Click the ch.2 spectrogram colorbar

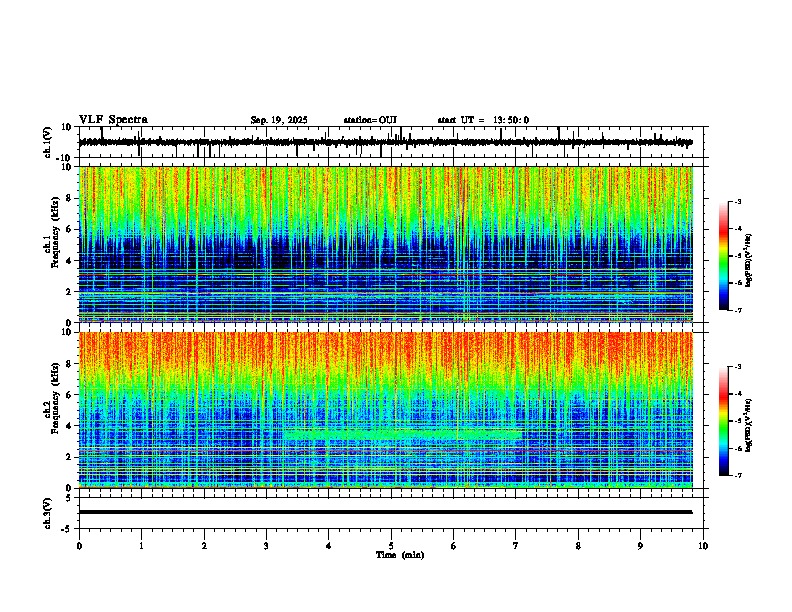pyautogui.click(x=724, y=421)
